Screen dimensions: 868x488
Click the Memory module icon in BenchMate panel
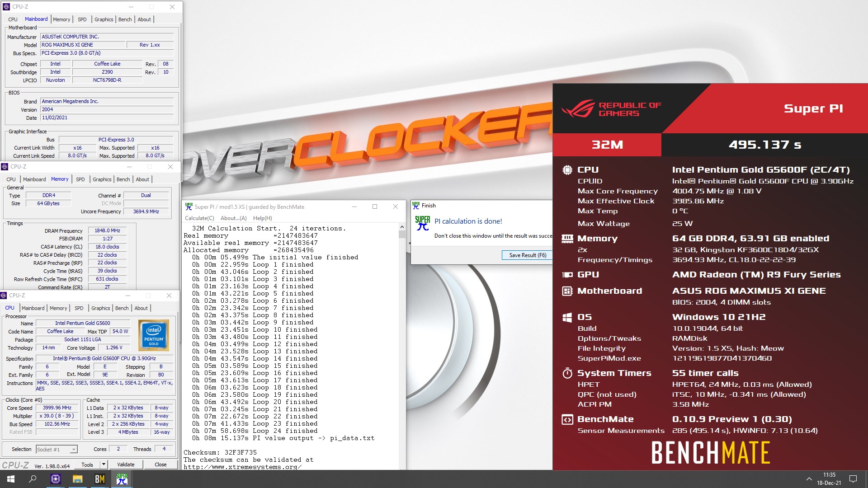pos(567,239)
